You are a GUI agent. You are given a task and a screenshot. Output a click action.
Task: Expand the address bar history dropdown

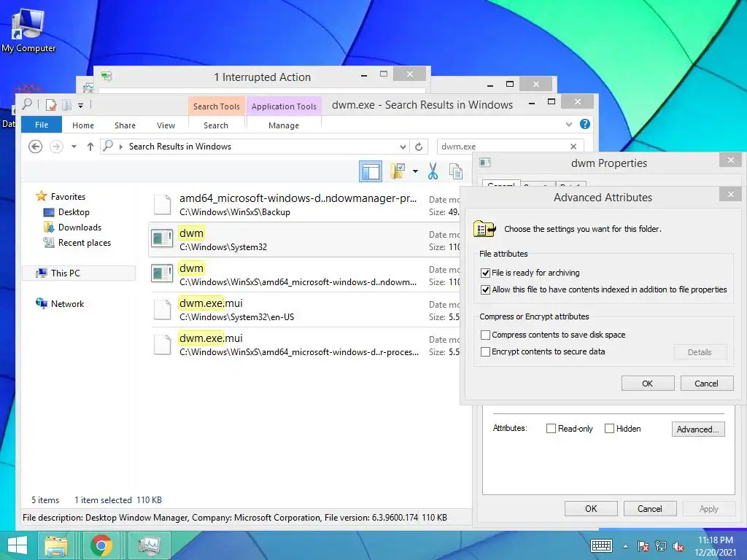(403, 147)
